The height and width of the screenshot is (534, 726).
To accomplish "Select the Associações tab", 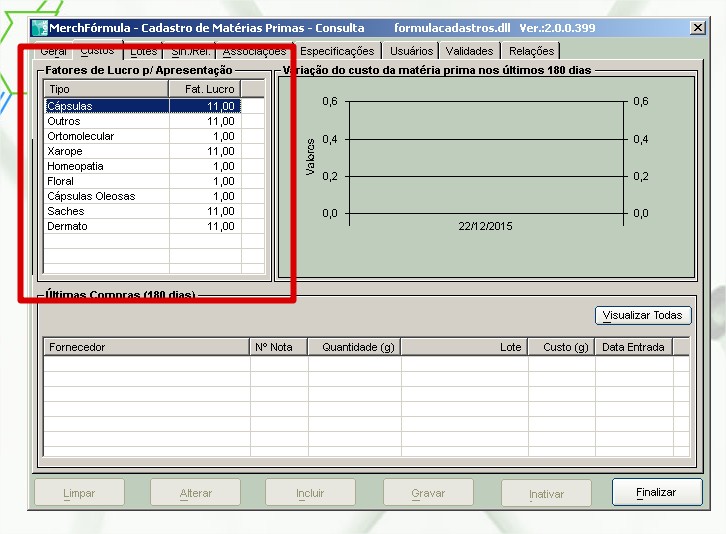I will (x=254, y=51).
